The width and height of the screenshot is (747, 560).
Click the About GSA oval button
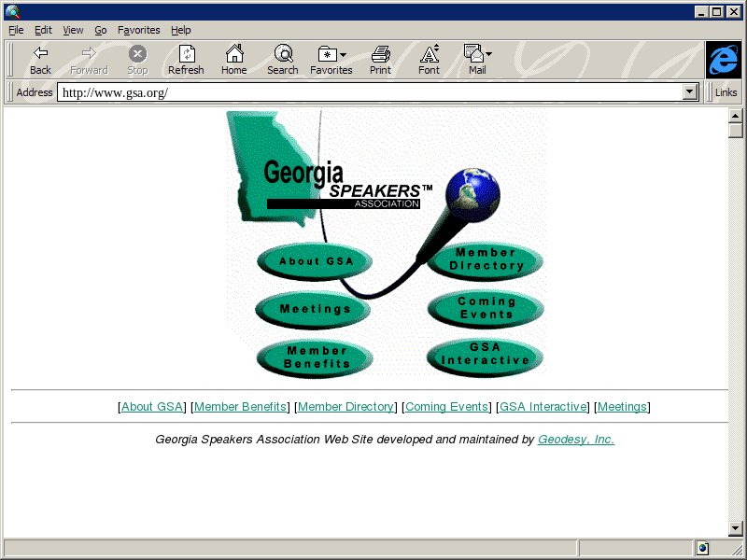pyautogui.click(x=316, y=261)
